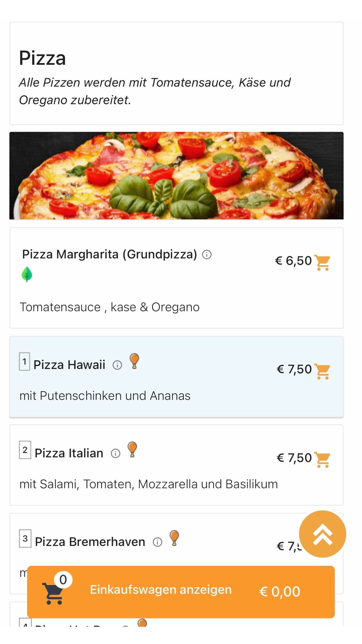Click poultry icon beside Pizza Hawaii
The image size is (362, 644).
(x=134, y=361)
